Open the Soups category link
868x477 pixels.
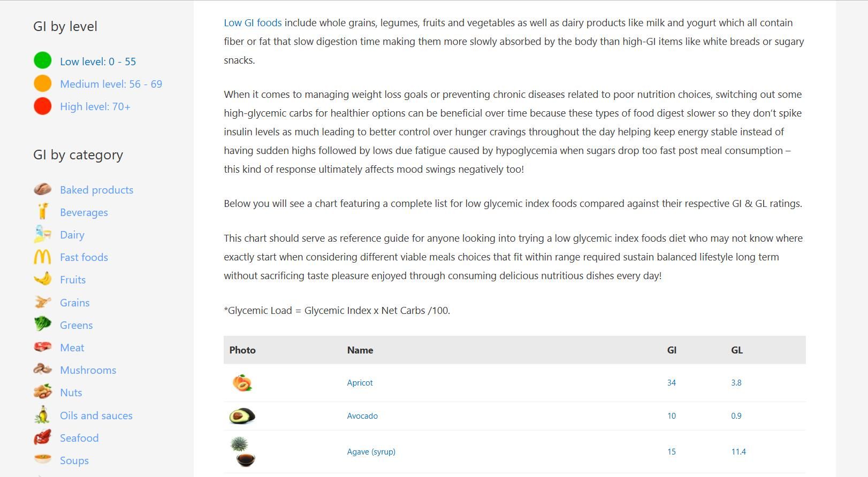(74, 460)
